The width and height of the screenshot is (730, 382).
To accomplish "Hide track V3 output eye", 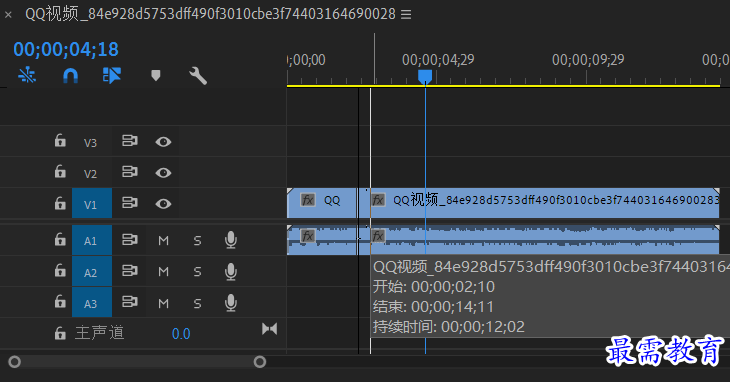I will pos(163,141).
